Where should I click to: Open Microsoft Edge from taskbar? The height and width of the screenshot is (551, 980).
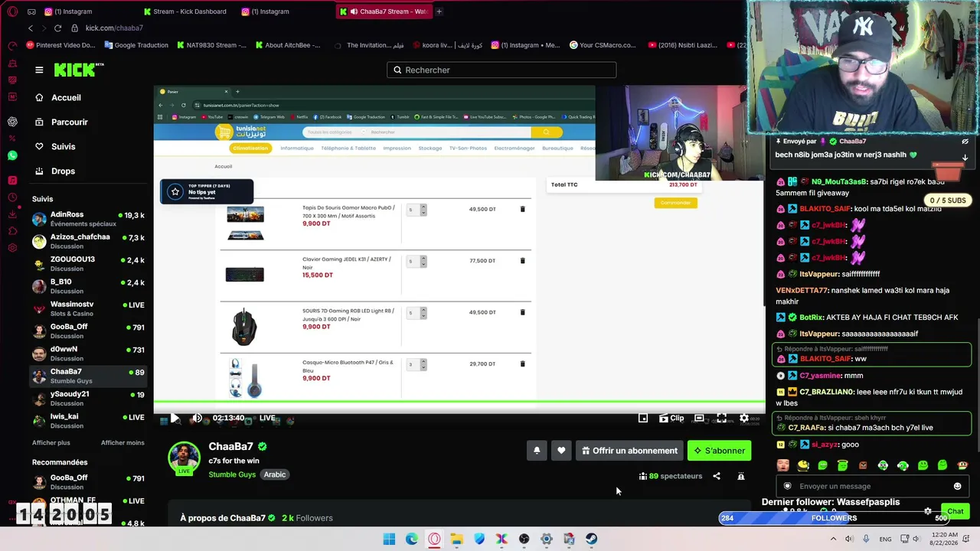tap(412, 539)
